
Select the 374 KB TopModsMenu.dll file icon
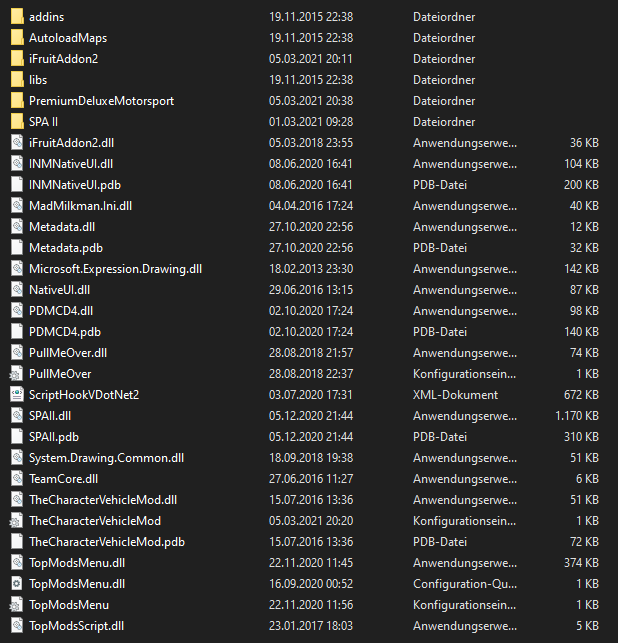click(17, 563)
